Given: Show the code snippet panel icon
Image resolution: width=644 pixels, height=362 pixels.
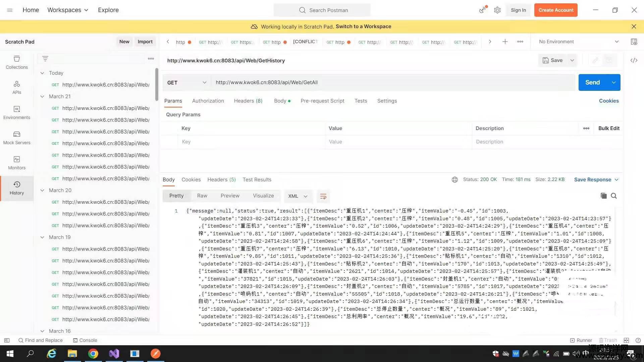Looking at the screenshot, I should pyautogui.click(x=634, y=60).
